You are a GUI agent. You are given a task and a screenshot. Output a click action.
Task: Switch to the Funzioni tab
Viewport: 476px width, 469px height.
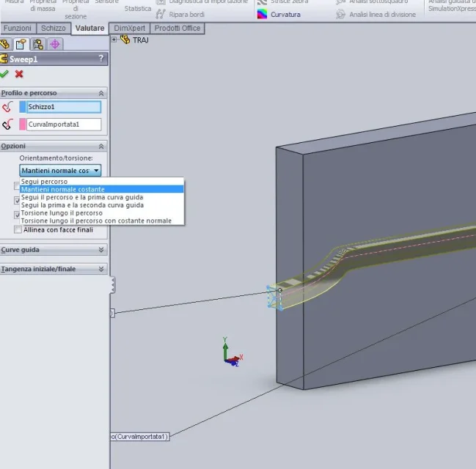18,28
